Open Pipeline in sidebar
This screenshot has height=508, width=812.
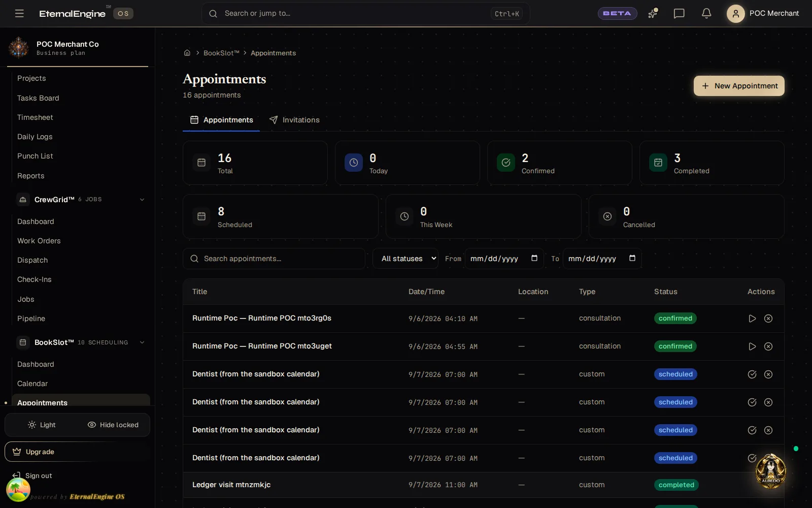coord(31,319)
